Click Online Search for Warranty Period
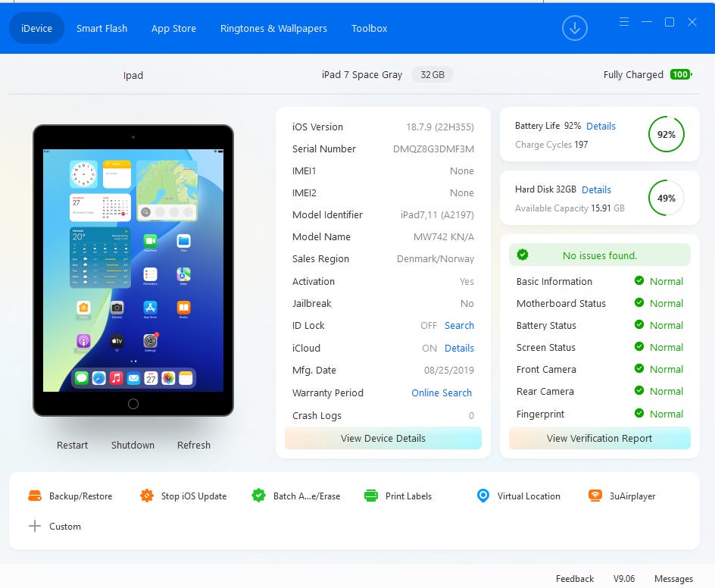This screenshot has height=588, width=715. pos(442,393)
